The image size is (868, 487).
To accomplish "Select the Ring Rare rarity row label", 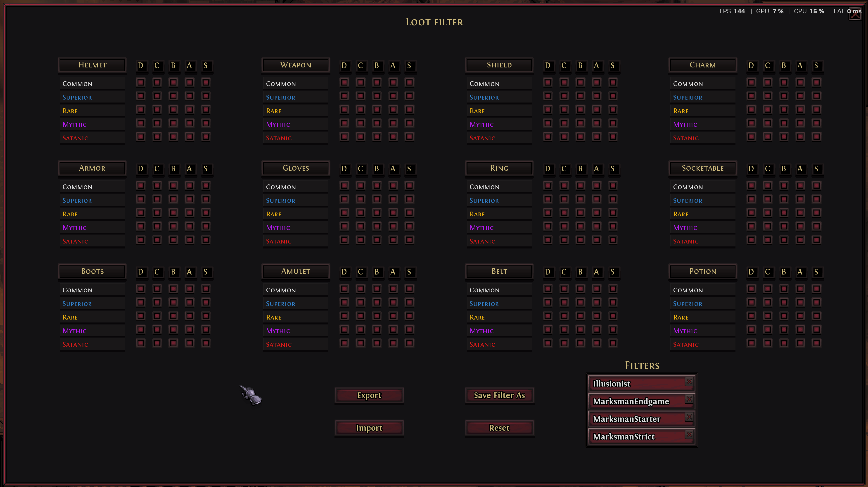I will (x=499, y=214).
